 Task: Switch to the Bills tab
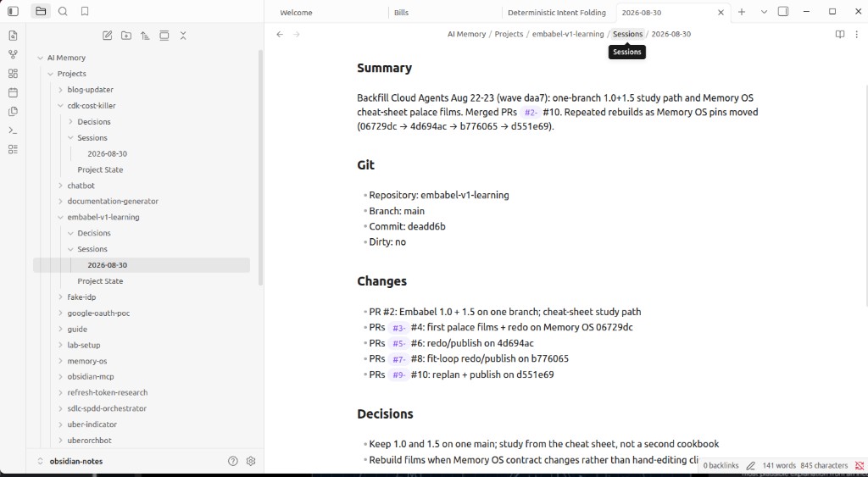(x=401, y=12)
